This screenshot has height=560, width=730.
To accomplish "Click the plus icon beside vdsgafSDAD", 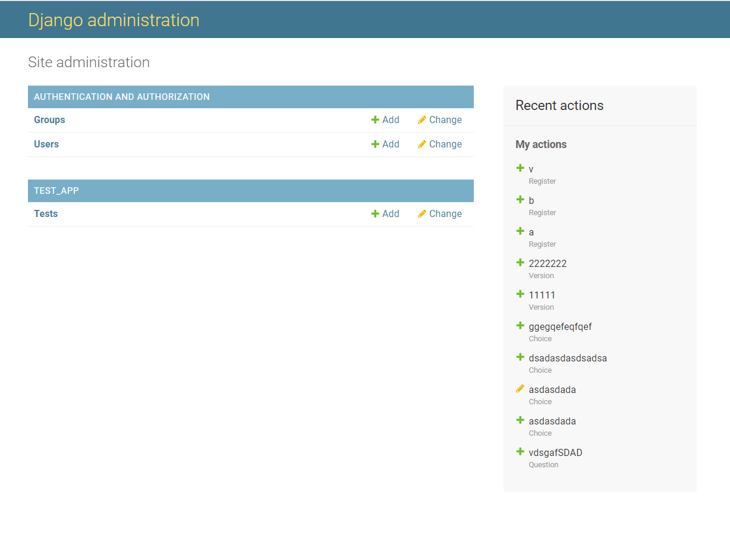I will [x=520, y=452].
